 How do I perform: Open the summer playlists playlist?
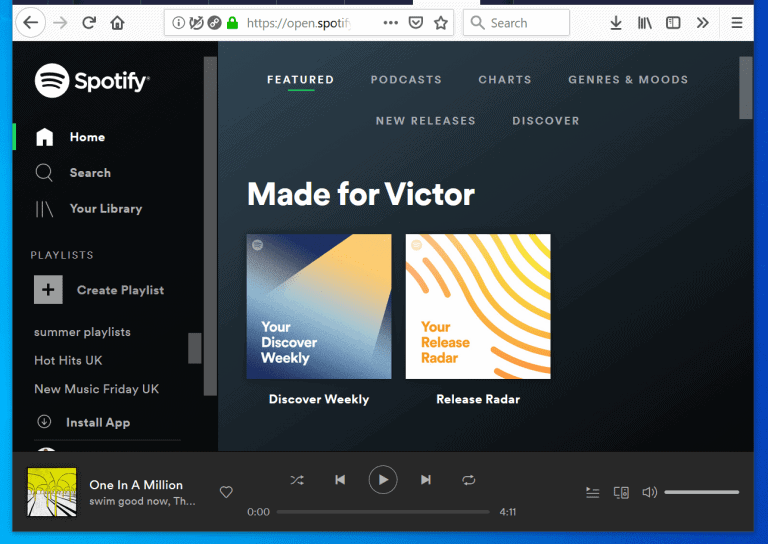point(82,332)
